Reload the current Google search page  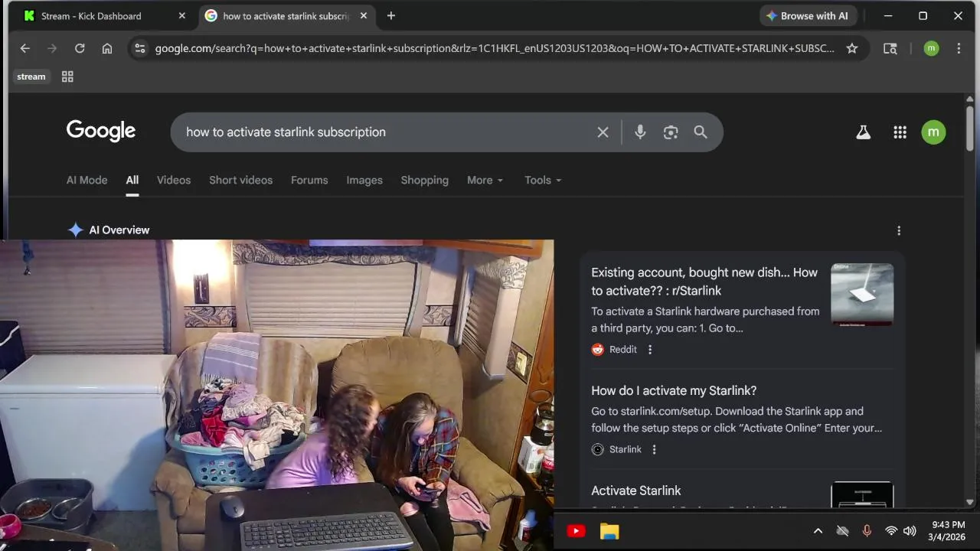80,48
